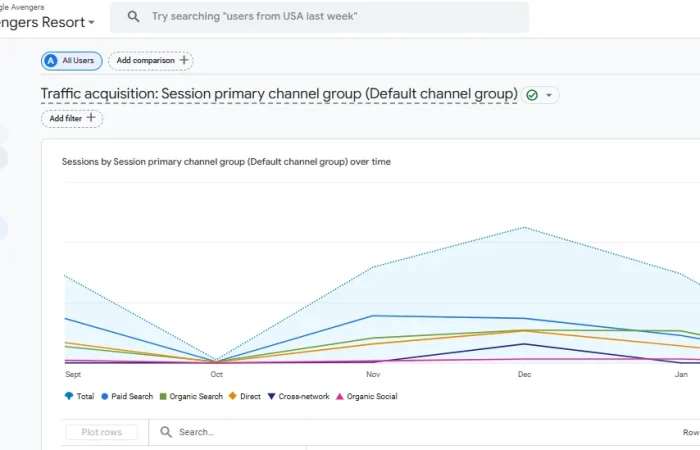
Task: Click the Traffic acquisition report title
Action: click(x=278, y=94)
